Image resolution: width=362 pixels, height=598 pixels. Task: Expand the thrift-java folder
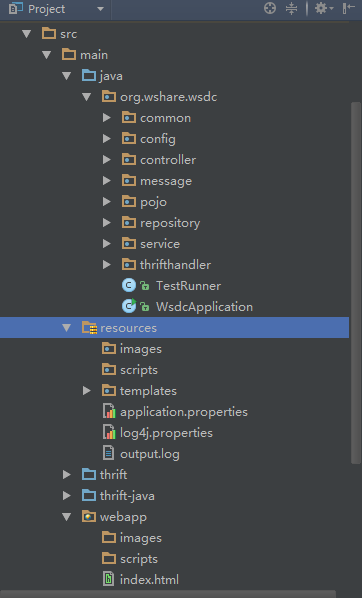pyautogui.click(x=67, y=495)
